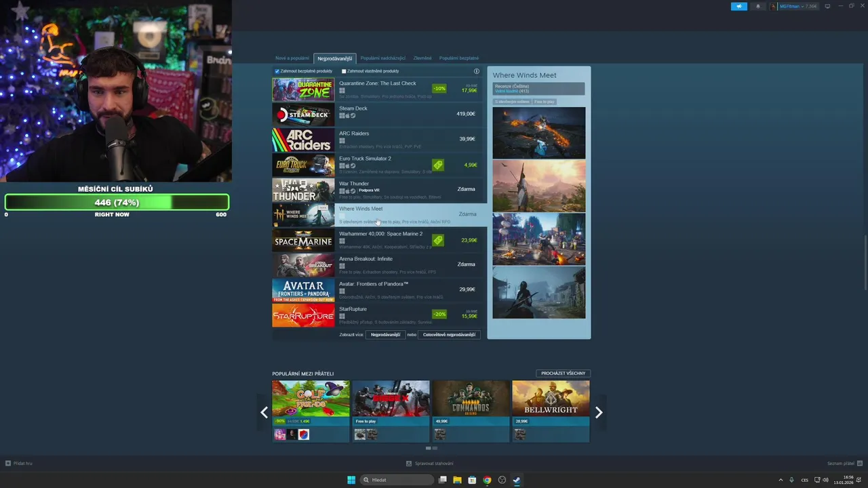Image resolution: width=868 pixels, height=488 pixels.
Task: Switch to Populární nadcházející tab
Action: [383, 58]
